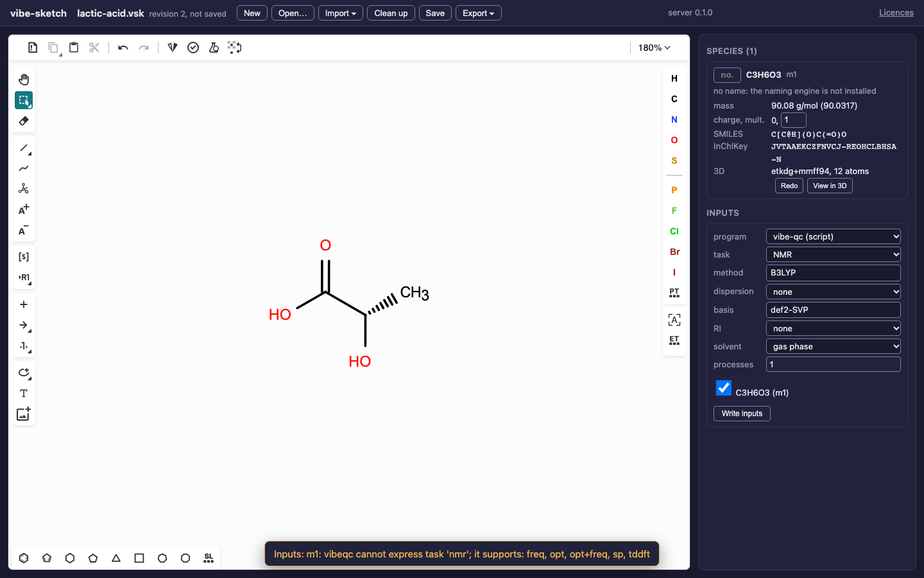Open the dispersion dropdown
Image resolution: width=924 pixels, height=578 pixels.
pyautogui.click(x=834, y=292)
